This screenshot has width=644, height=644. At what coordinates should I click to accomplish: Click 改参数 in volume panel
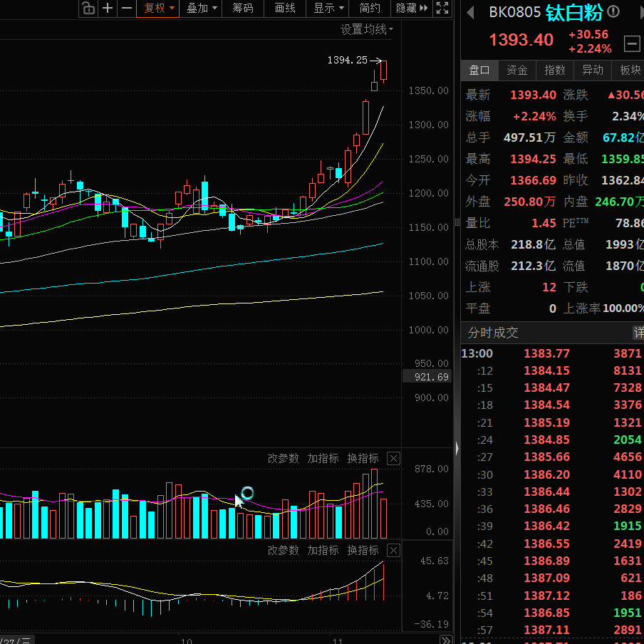[283, 458]
